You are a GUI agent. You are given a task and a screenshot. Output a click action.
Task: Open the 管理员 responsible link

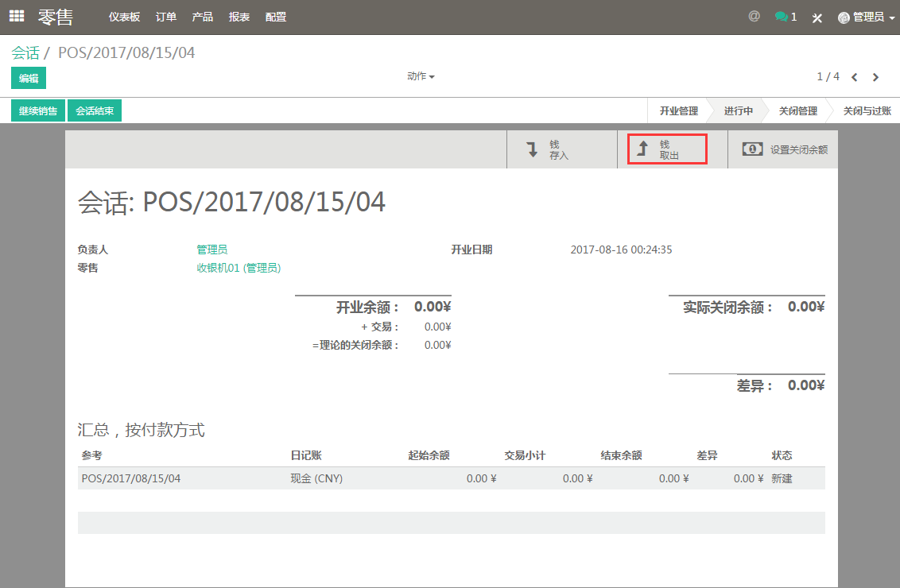(212, 250)
